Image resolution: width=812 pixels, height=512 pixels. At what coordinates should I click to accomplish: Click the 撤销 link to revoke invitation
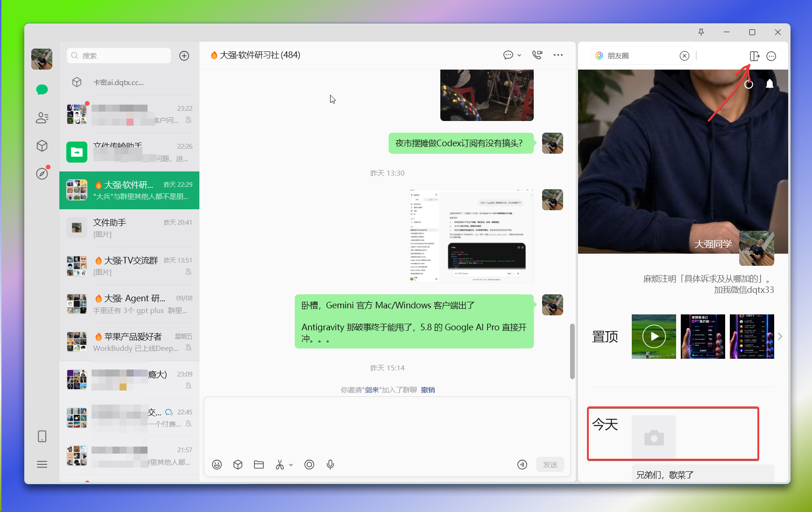[x=428, y=390]
